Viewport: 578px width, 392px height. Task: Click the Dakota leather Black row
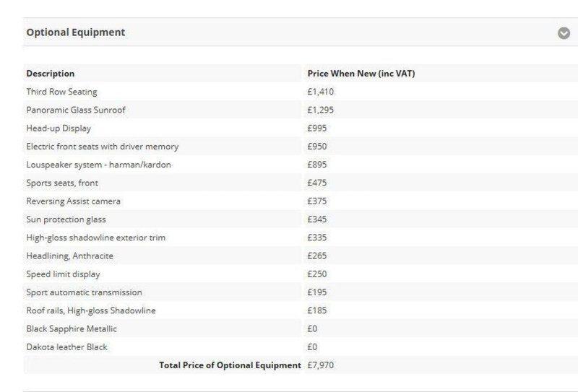pos(301,347)
